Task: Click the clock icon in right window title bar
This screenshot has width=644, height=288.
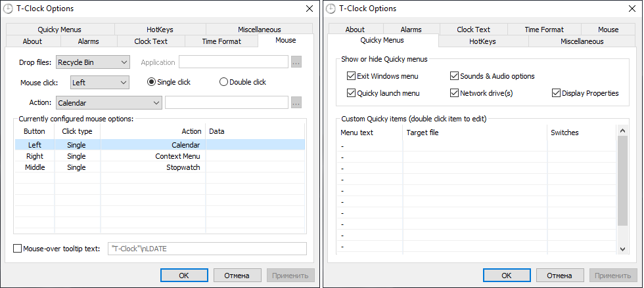Action: [330, 9]
